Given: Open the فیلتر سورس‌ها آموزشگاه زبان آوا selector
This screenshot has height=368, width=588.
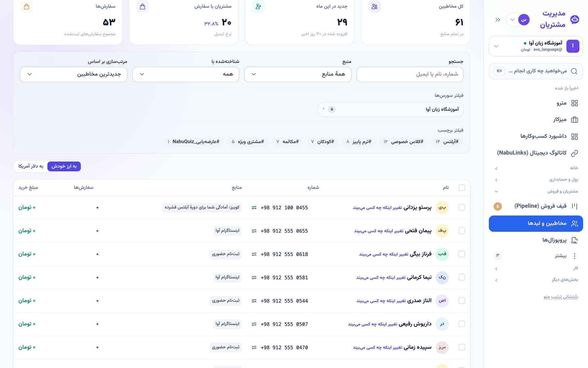Looking at the screenshot, I should (390, 109).
